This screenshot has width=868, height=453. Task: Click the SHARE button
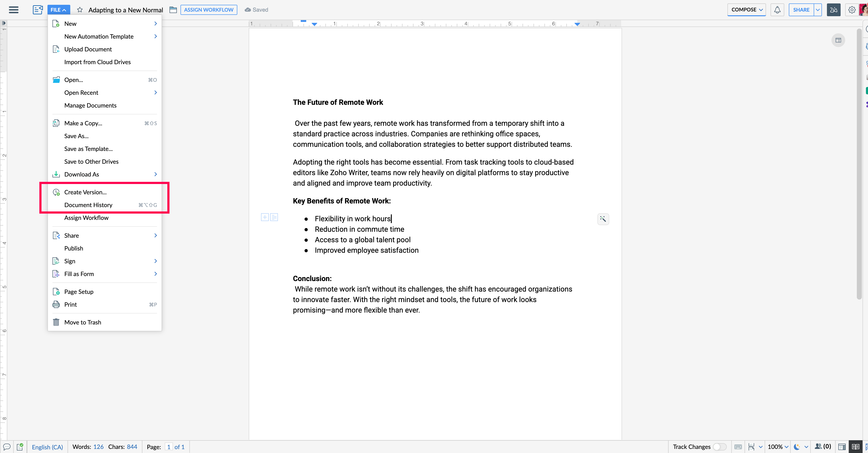tap(801, 10)
